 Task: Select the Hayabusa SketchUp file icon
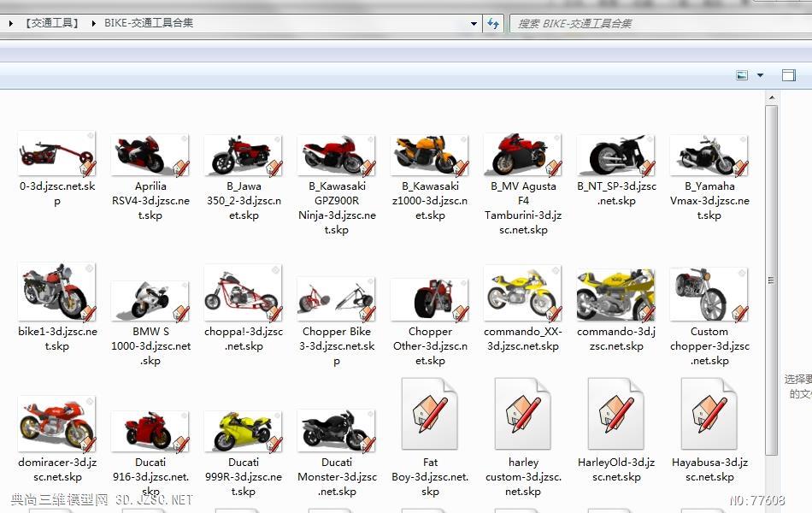[709, 414]
